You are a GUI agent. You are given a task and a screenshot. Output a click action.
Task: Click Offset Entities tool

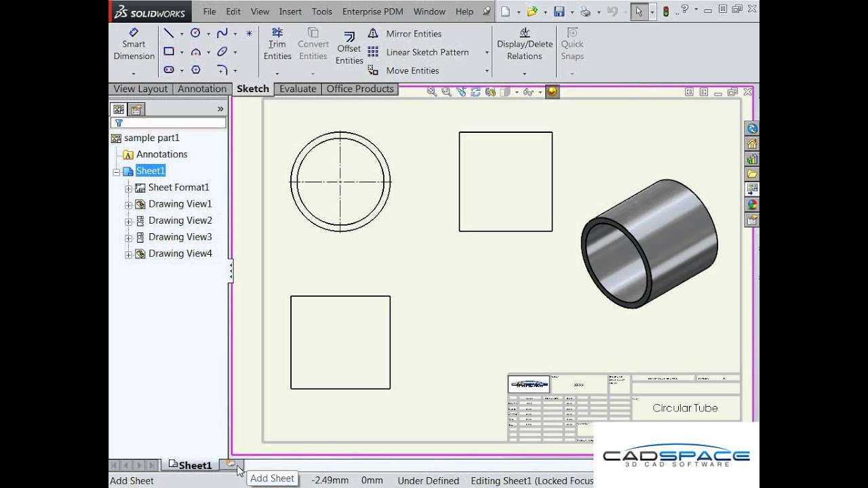tap(349, 47)
